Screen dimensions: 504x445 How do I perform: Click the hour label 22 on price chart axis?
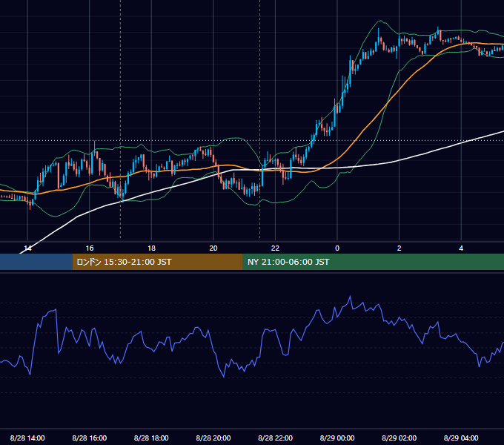pyautogui.click(x=275, y=248)
